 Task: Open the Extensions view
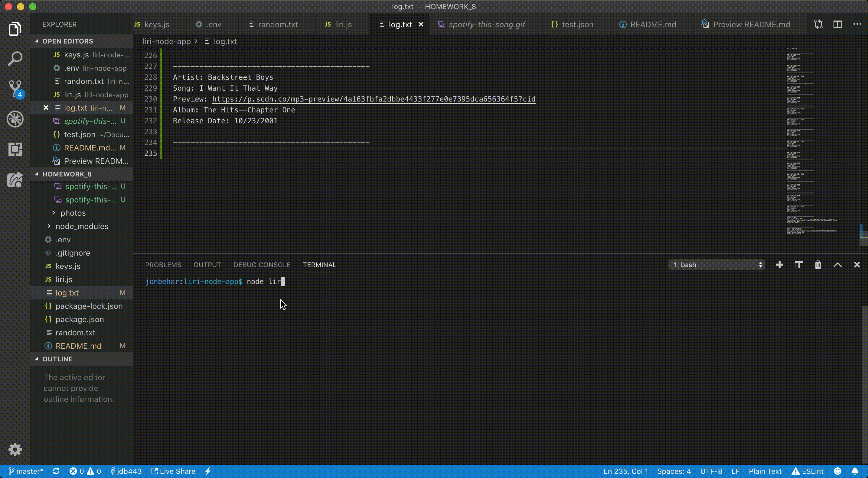(15, 149)
